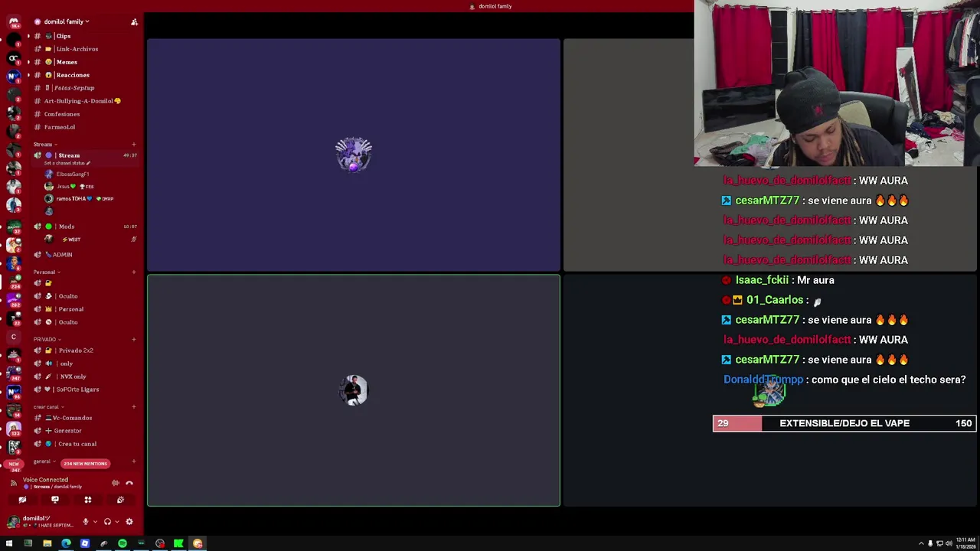Select the blank gray video tile

pos(629,155)
